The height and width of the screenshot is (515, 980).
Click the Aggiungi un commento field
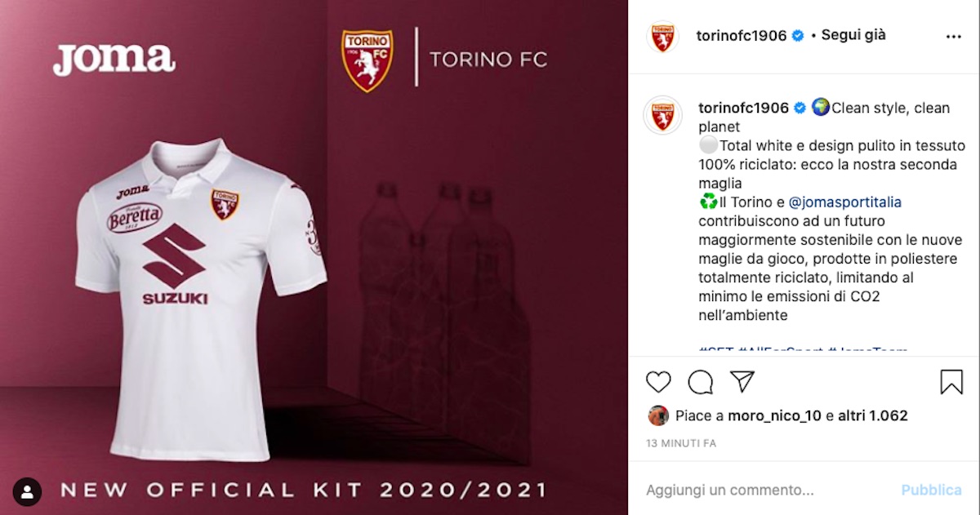point(768,491)
